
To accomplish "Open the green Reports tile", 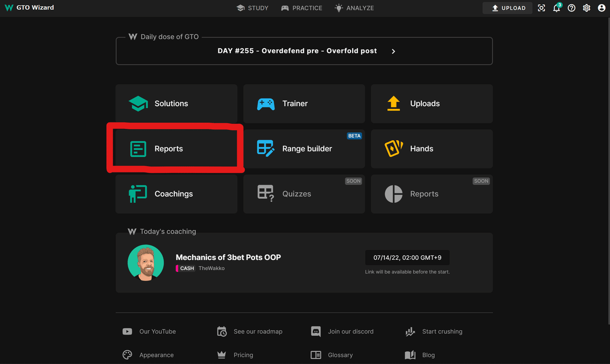I will pos(176,149).
